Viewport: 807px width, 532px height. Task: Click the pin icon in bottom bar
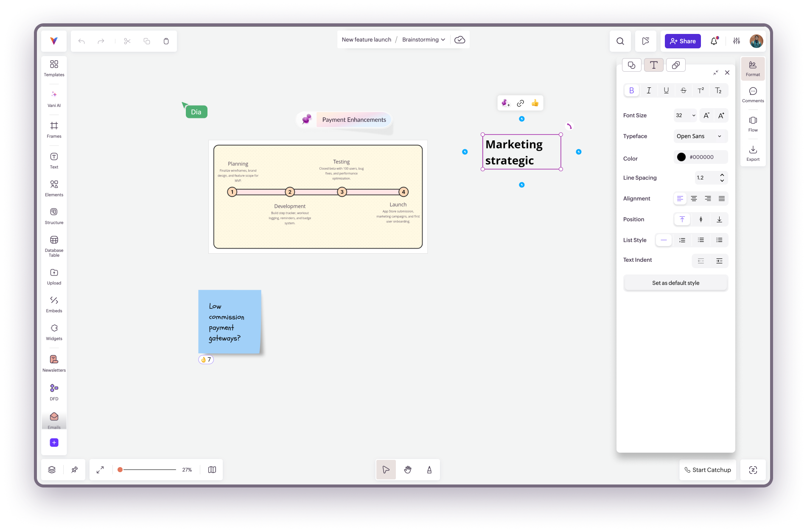tap(75, 470)
